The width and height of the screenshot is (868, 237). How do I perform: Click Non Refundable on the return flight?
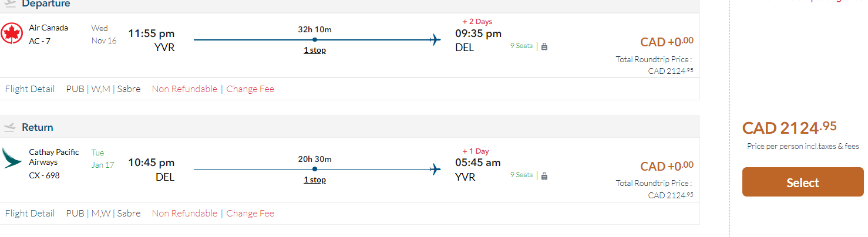coord(184,214)
